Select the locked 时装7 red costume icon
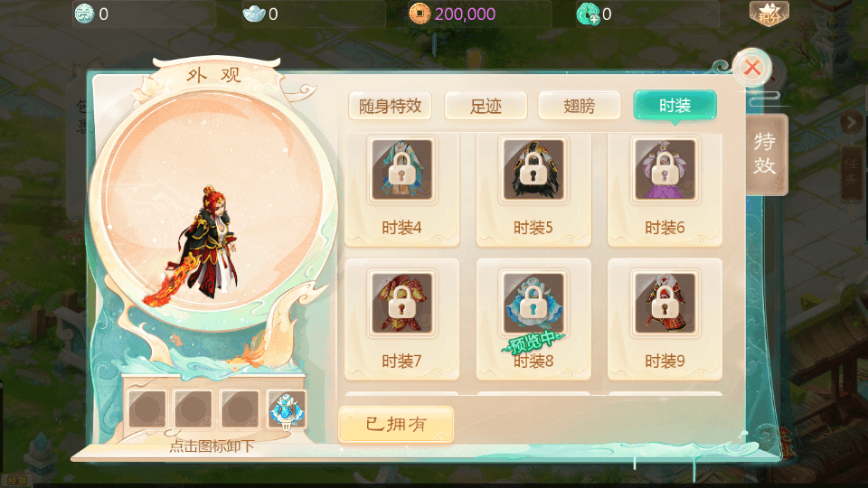This screenshot has width=868, height=488. point(401,304)
